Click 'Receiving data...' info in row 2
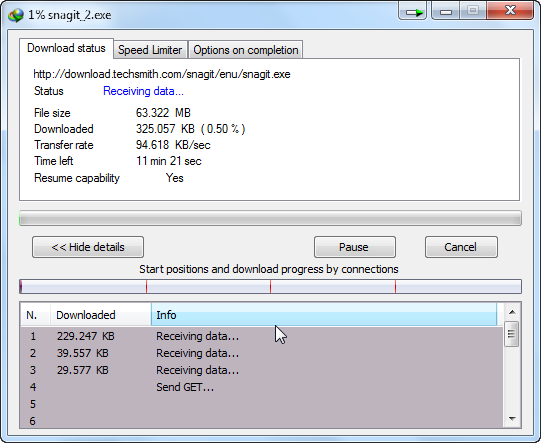The height and width of the screenshot is (443, 541). [x=197, y=353]
